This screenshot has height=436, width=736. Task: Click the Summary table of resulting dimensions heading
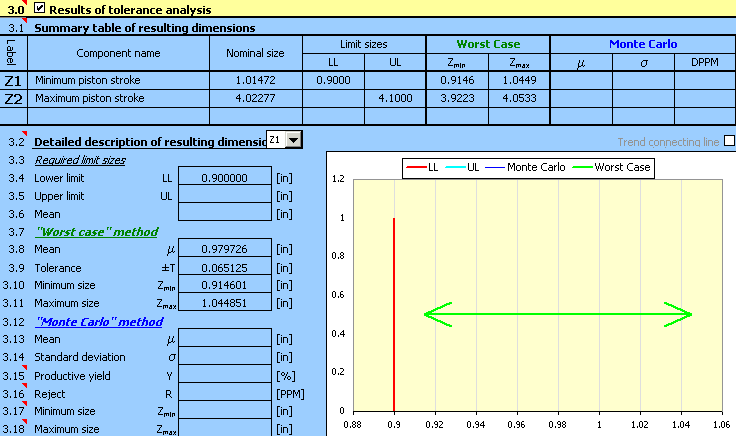(x=145, y=28)
